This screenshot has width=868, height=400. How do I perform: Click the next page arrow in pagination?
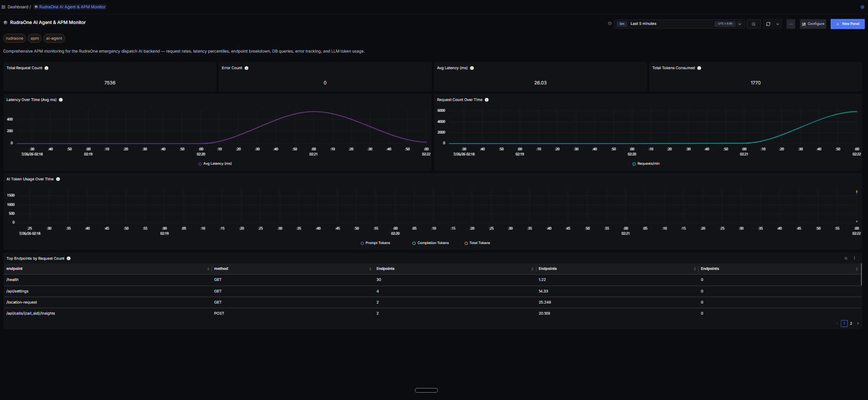[x=858, y=323]
